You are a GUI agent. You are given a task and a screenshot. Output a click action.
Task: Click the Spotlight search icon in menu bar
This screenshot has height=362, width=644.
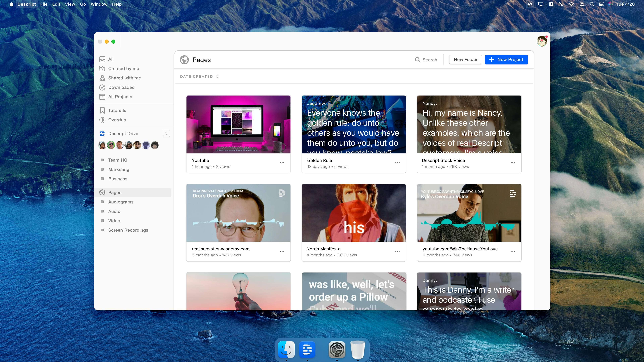point(592,4)
